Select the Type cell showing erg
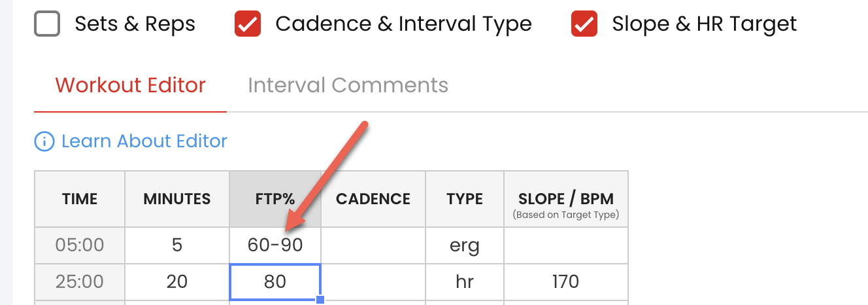This screenshot has width=868, height=305. tap(465, 245)
